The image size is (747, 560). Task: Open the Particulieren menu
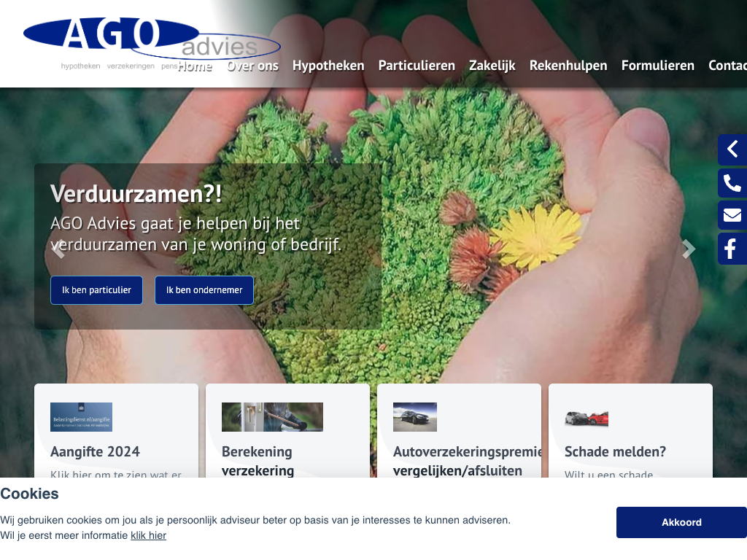click(x=417, y=66)
